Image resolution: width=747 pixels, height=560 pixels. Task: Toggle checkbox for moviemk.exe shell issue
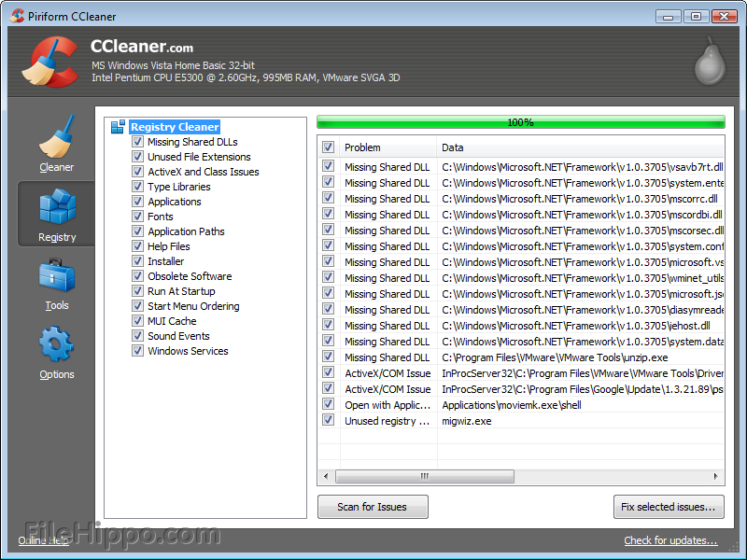coord(328,404)
